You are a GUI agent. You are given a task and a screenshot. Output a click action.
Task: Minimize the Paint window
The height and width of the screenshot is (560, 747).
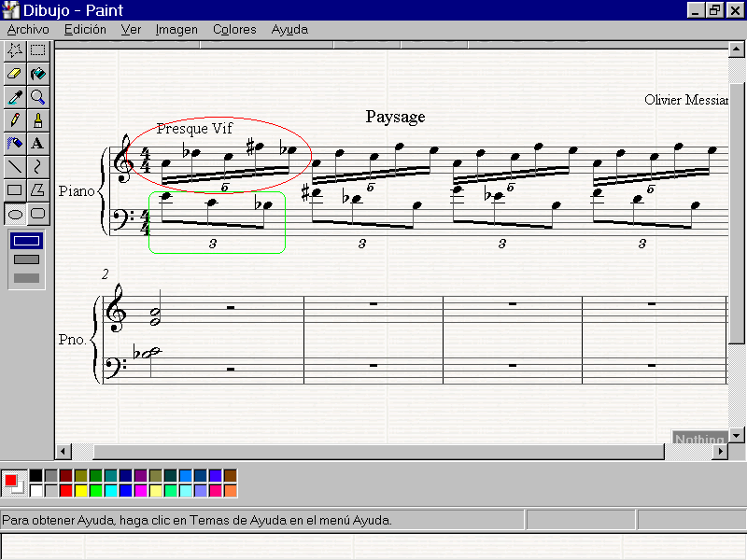(x=696, y=10)
